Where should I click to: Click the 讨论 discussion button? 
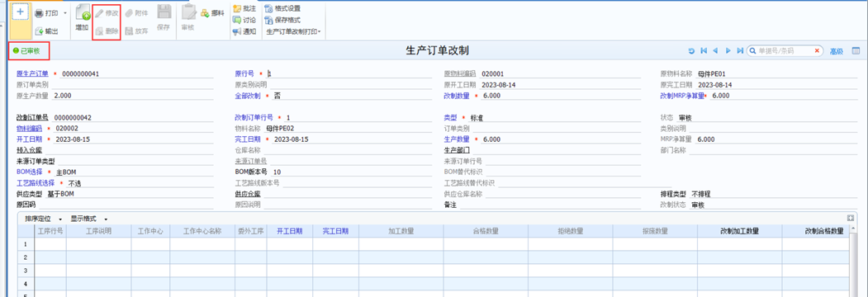tap(244, 20)
